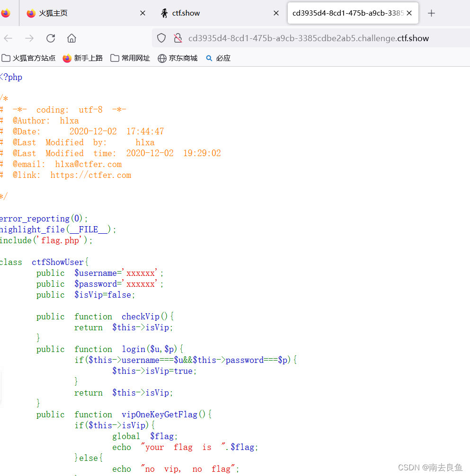Open a new tab with the plus button

tap(431, 13)
